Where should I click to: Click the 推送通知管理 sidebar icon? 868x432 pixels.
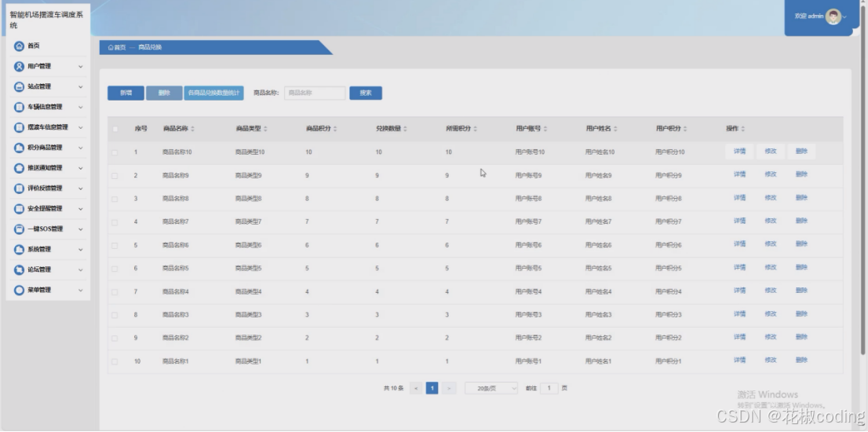pos(19,168)
